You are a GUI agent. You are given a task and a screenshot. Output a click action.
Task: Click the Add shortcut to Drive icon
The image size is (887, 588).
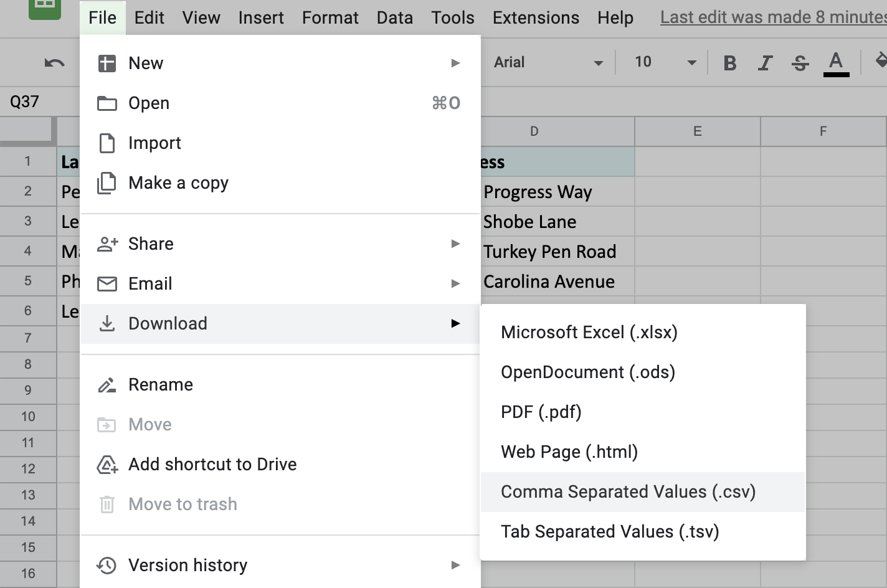[x=107, y=465]
